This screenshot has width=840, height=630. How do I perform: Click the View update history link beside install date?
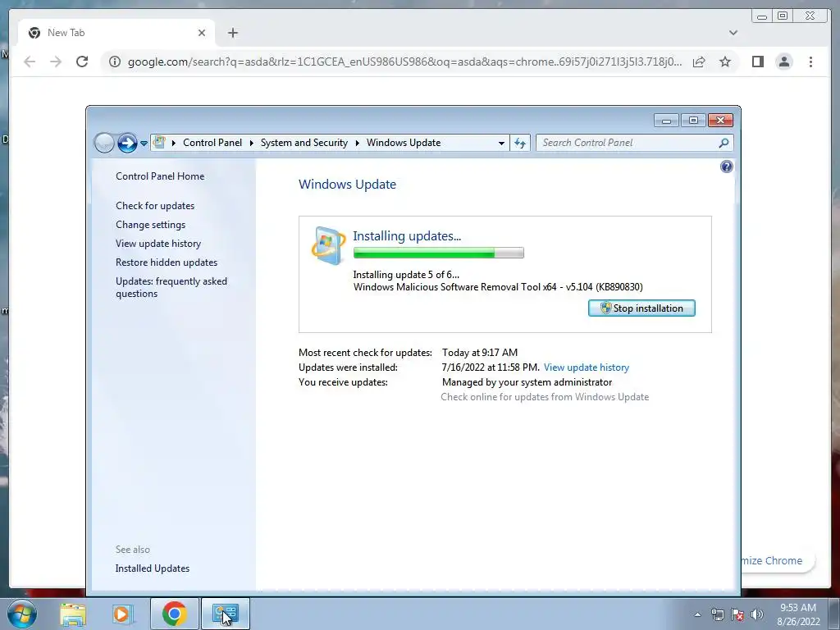(586, 367)
